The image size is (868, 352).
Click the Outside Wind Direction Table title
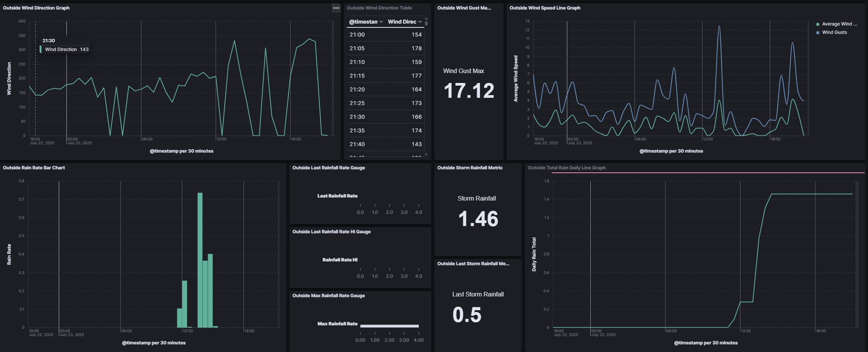click(x=379, y=8)
